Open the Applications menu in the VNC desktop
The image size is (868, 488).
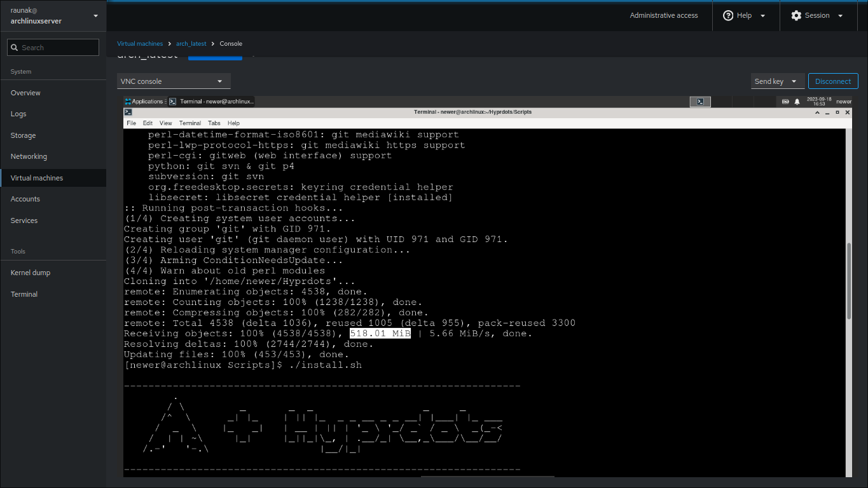coord(145,101)
